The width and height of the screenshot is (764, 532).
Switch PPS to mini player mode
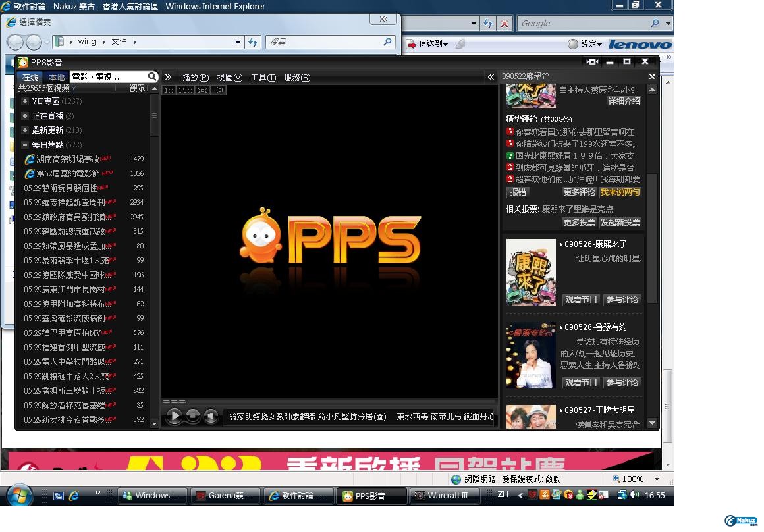[592, 62]
